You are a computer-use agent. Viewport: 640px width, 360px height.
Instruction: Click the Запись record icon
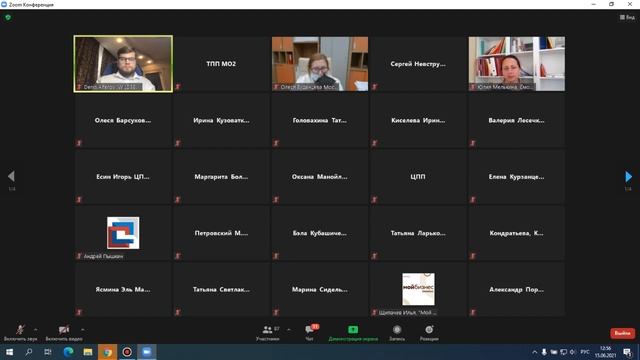click(397, 333)
